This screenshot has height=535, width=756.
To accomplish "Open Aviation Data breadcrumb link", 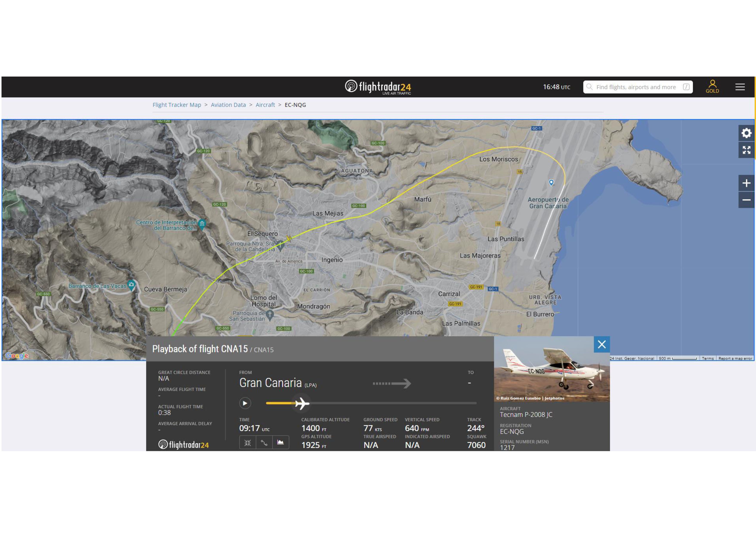I will pyautogui.click(x=228, y=105).
